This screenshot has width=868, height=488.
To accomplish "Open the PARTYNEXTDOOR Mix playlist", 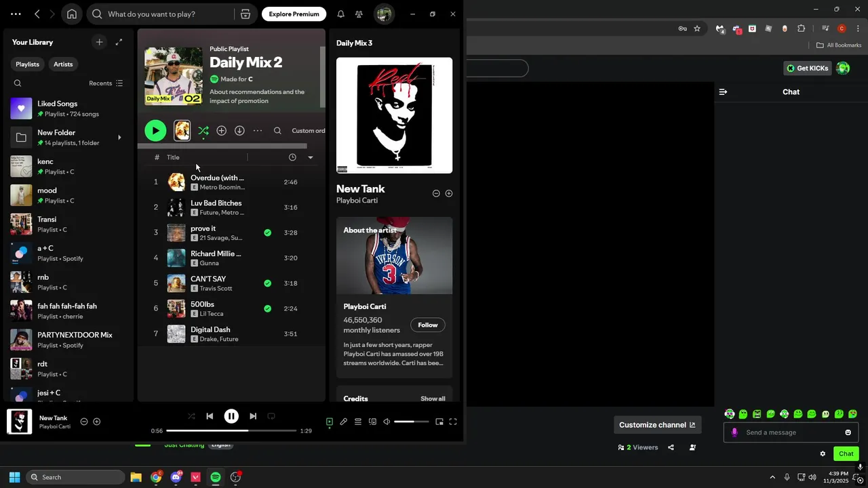I will tap(68, 340).
